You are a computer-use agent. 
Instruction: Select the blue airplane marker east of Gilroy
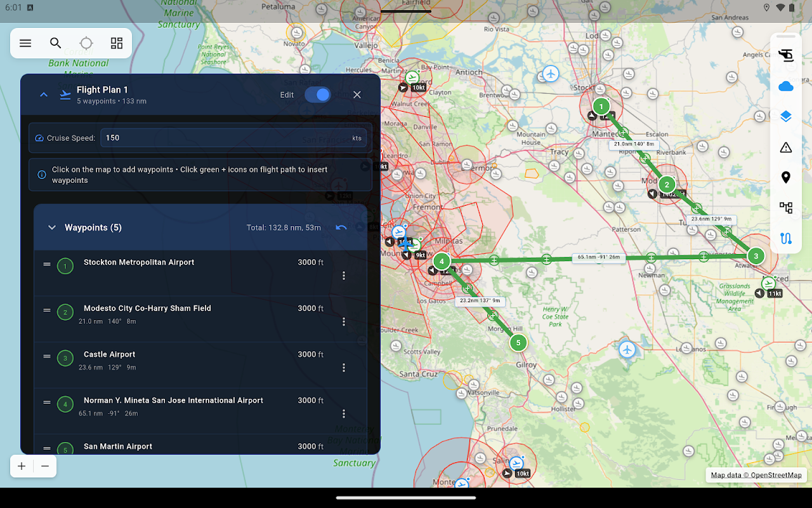[x=627, y=349]
